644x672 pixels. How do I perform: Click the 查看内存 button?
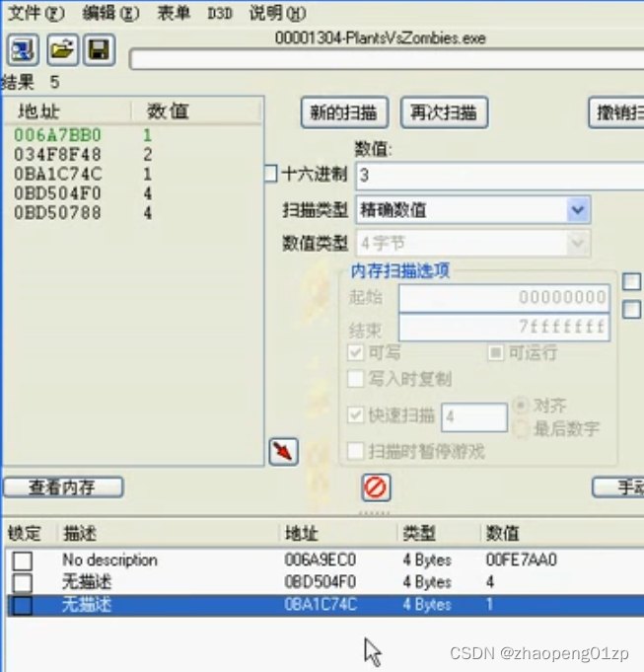tap(63, 487)
